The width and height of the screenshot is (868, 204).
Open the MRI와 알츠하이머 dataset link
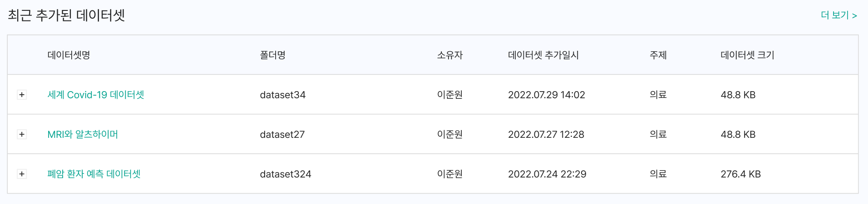83,134
